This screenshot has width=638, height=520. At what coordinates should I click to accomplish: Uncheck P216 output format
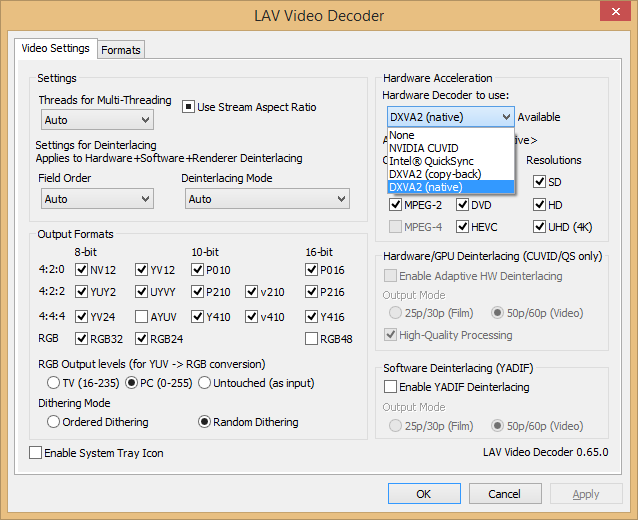311,292
